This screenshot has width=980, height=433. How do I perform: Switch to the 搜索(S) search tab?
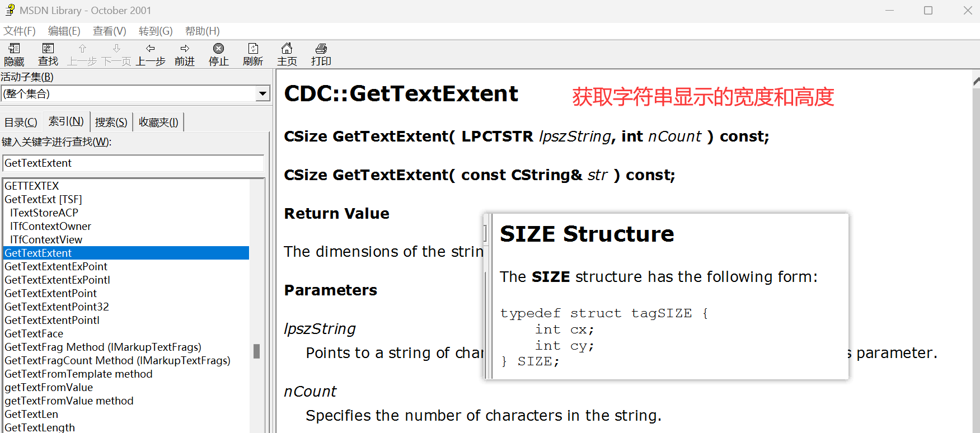111,122
